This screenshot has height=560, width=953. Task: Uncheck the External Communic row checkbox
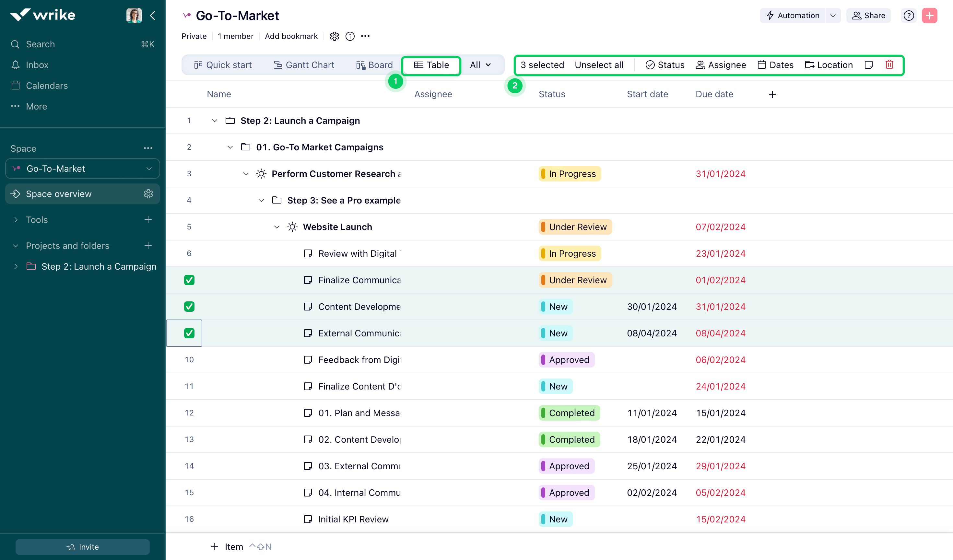pyautogui.click(x=189, y=333)
